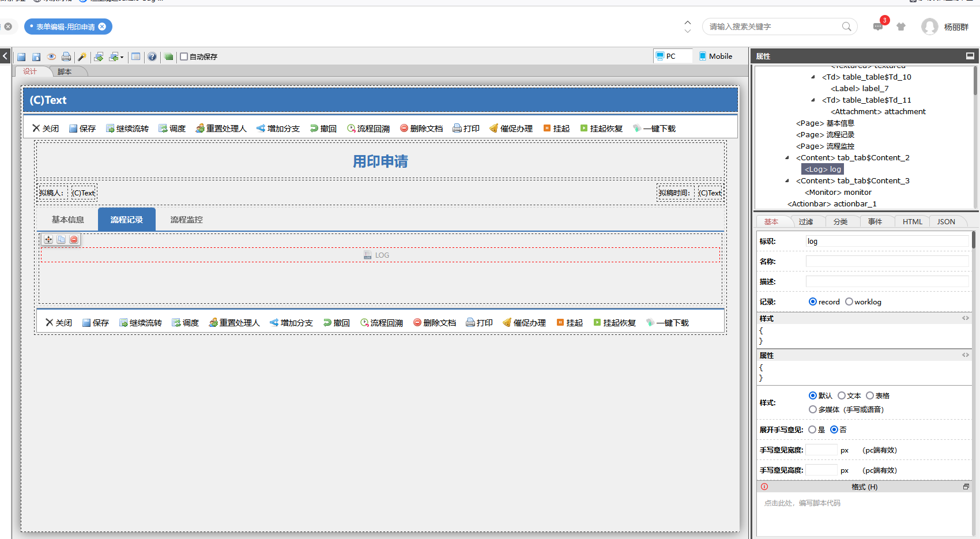This screenshot has height=539, width=980.
Task: Select 多媒体 (手写或语音) radio button
Action: [813, 409]
